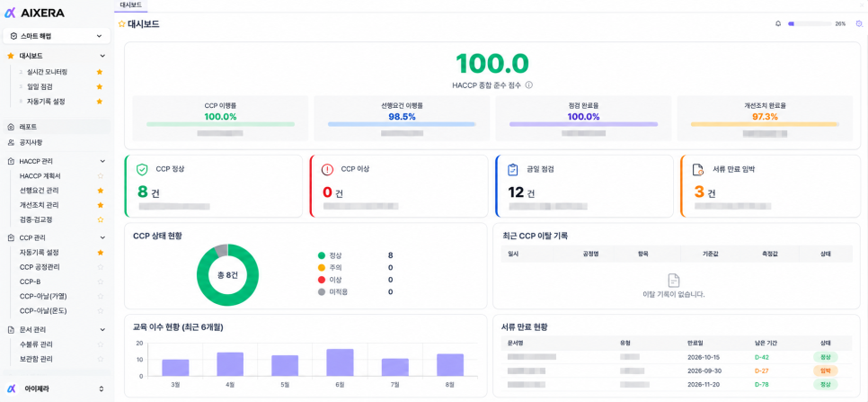The width and height of the screenshot is (868, 402).
Task: Open notifications with the bell icon
Action: (x=778, y=23)
